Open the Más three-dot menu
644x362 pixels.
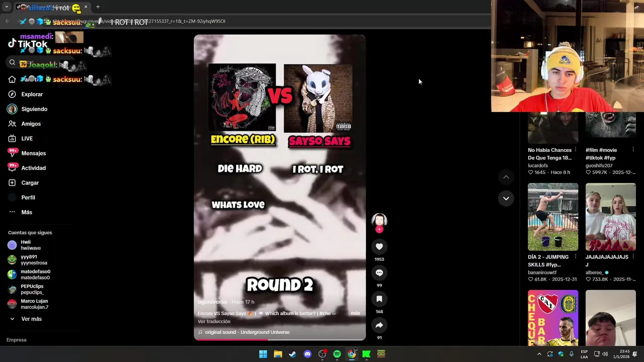point(26,212)
